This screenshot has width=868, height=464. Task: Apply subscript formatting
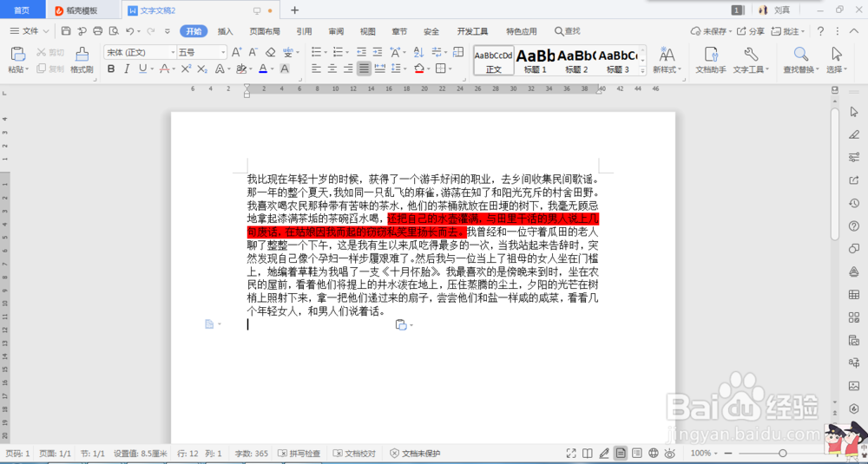click(202, 69)
